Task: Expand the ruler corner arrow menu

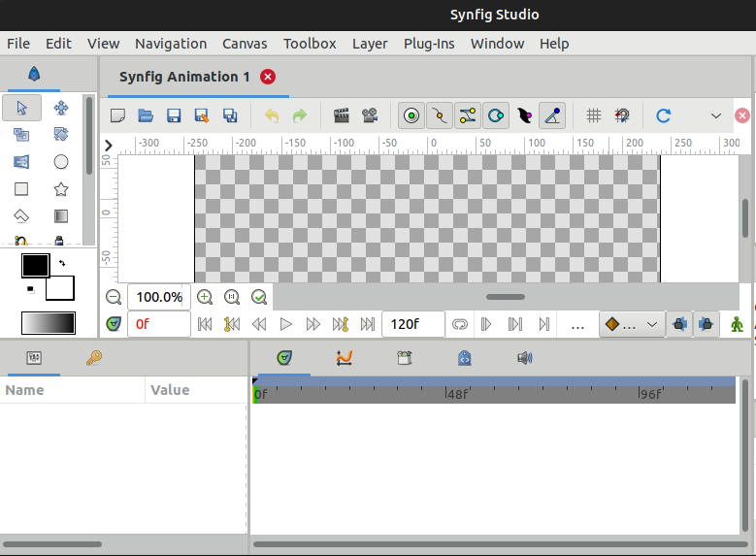Action: [109, 146]
